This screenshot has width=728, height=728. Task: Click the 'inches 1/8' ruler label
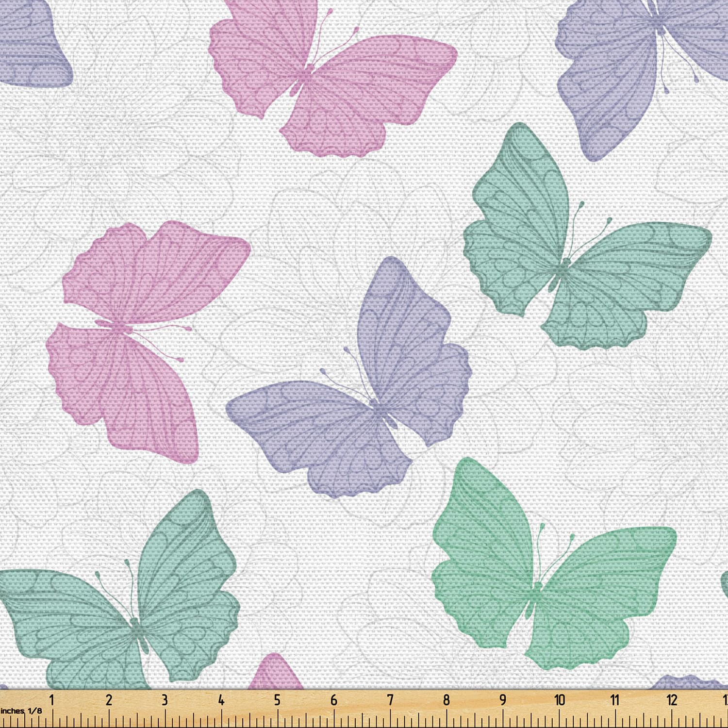pos(21,711)
